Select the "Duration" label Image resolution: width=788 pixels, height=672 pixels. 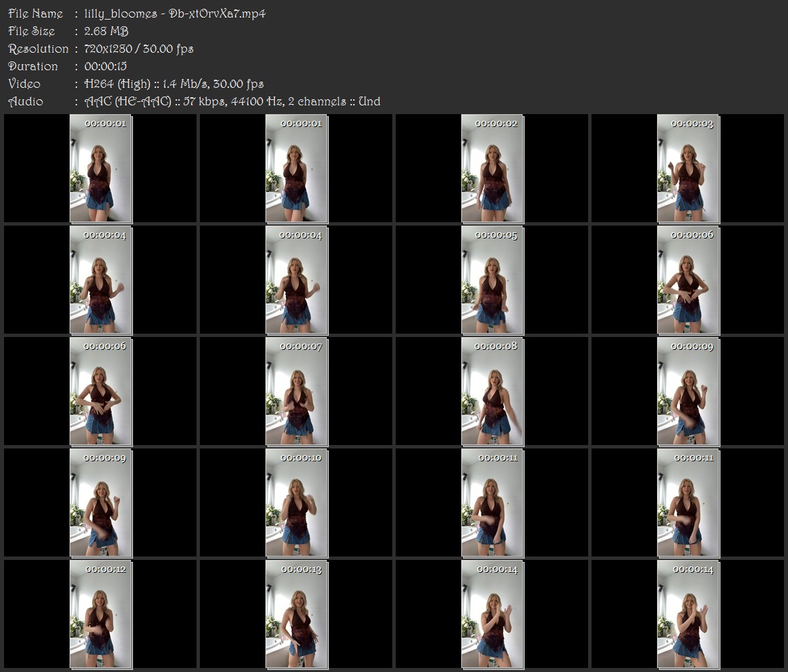coord(33,66)
